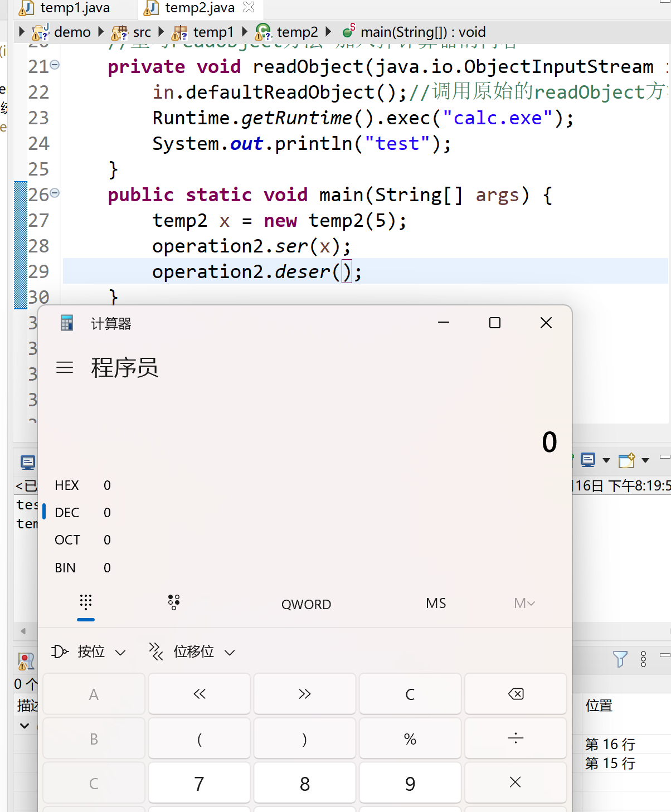Click the demo project icon in breadcrumb

coord(40,32)
